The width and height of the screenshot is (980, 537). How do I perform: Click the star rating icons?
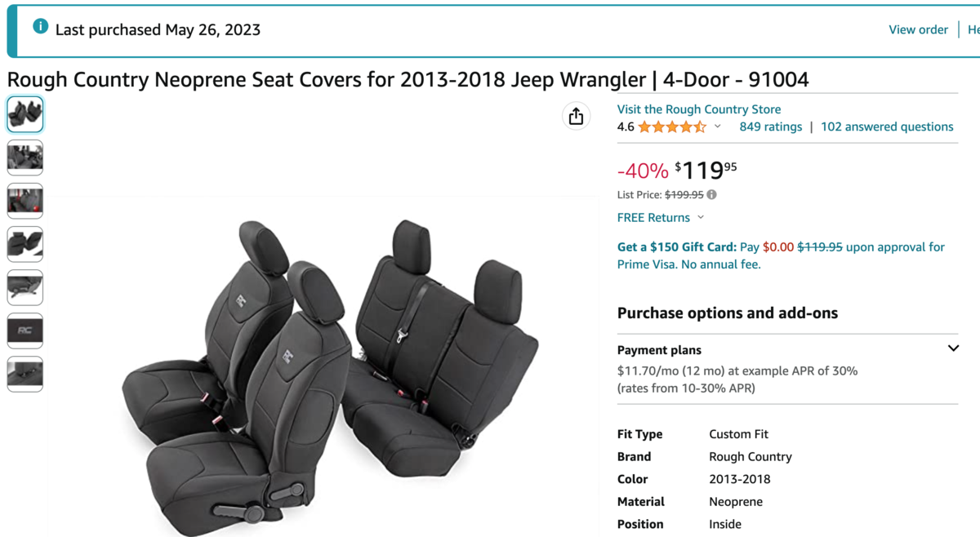point(671,126)
